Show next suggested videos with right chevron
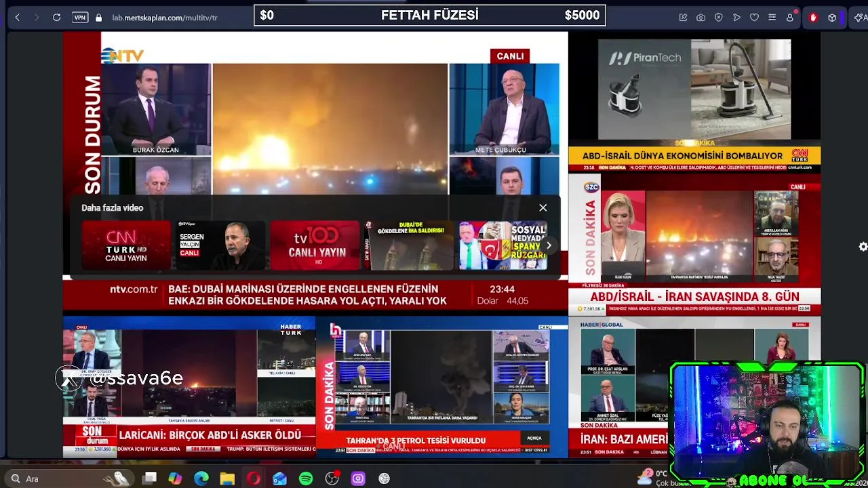 tap(549, 245)
